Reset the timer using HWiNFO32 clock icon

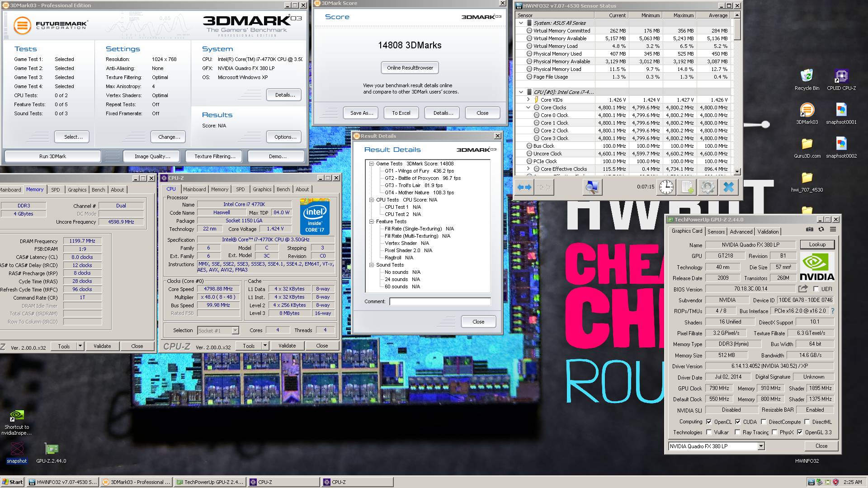(x=666, y=187)
